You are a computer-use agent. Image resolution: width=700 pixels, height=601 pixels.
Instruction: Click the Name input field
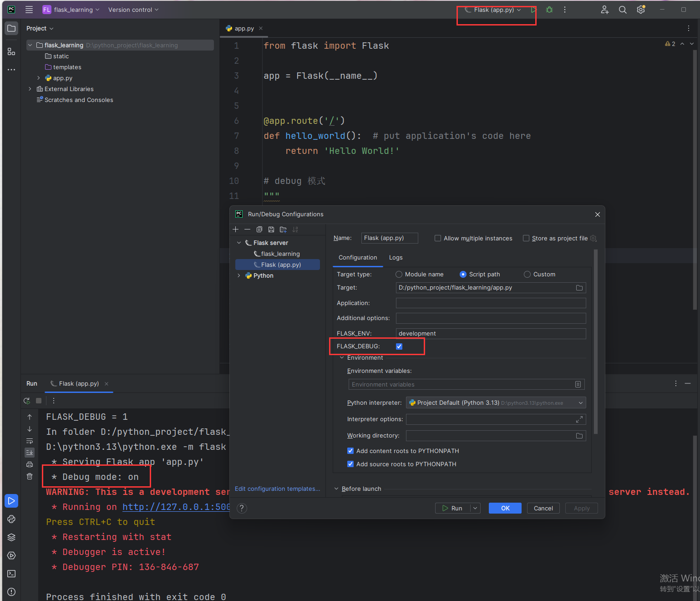pyautogui.click(x=390, y=238)
